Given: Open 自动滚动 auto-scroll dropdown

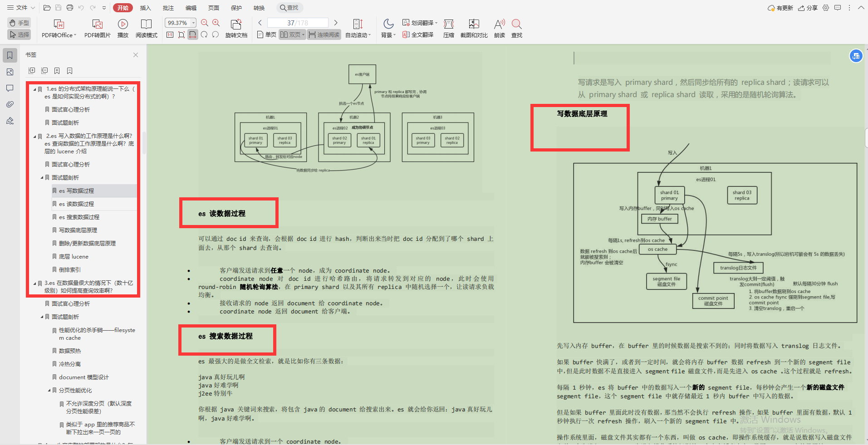Looking at the screenshot, I should [358, 29].
